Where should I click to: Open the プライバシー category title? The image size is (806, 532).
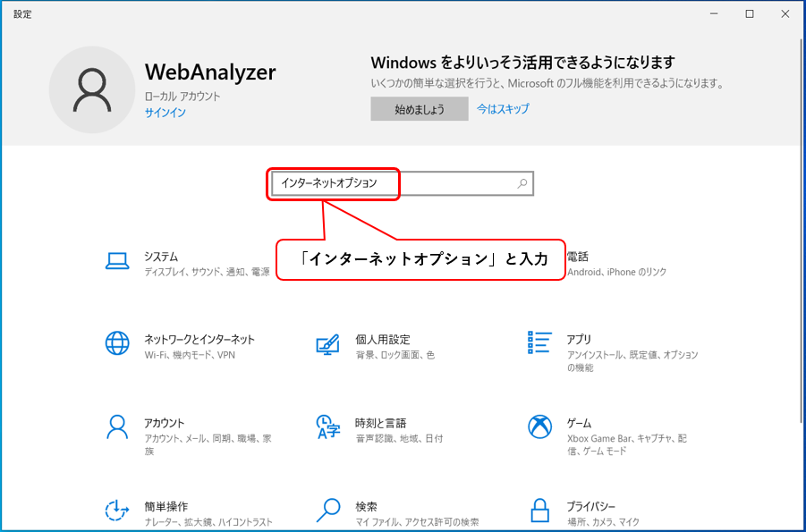coord(591,506)
